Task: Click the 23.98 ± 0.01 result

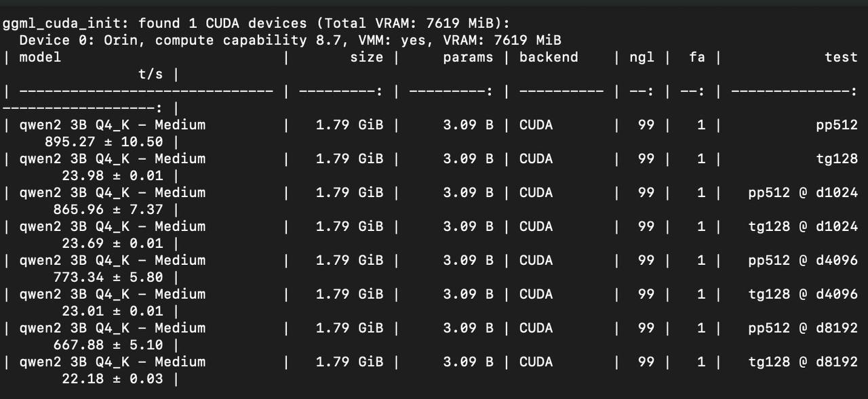Action: 113,176
